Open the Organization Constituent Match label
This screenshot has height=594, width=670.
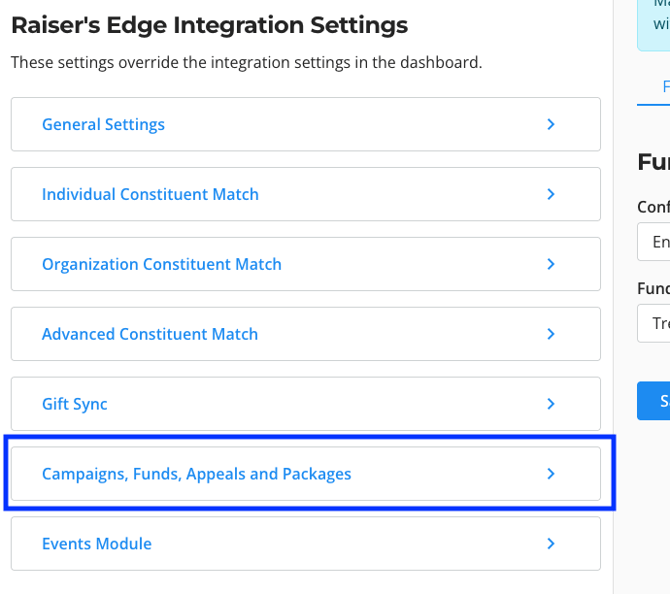161,264
